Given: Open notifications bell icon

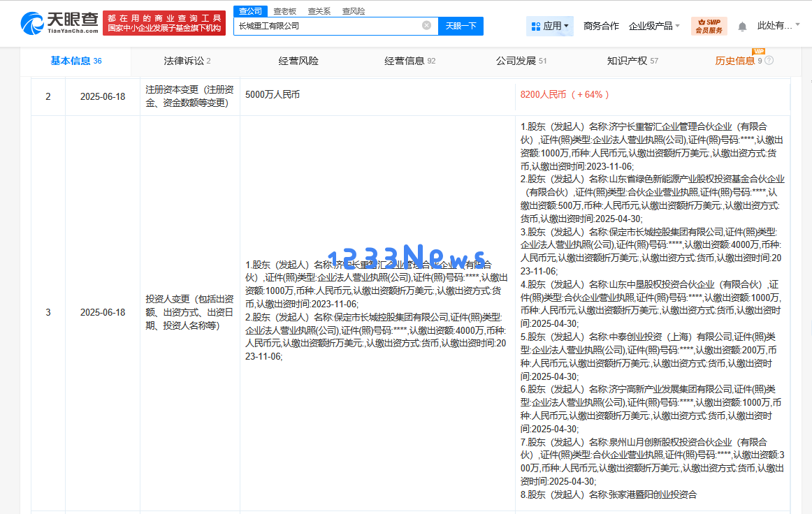Looking at the screenshot, I should [742, 27].
